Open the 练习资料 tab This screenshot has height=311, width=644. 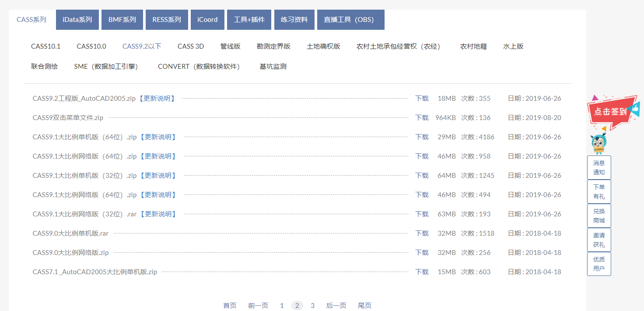[x=294, y=20]
